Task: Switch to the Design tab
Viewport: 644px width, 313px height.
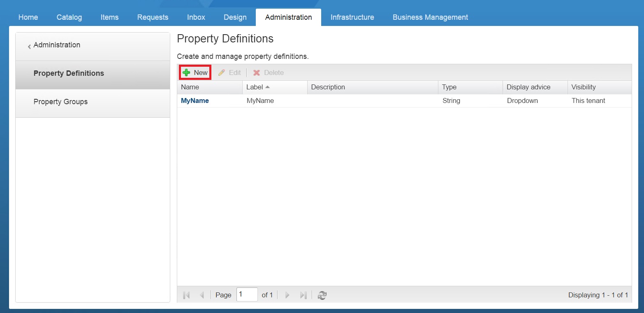Action: (x=235, y=17)
